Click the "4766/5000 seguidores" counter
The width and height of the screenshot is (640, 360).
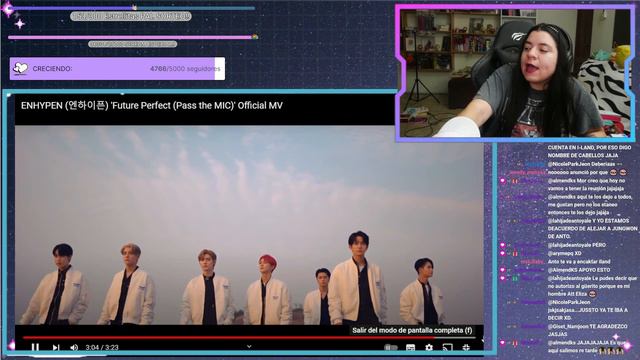(x=185, y=69)
